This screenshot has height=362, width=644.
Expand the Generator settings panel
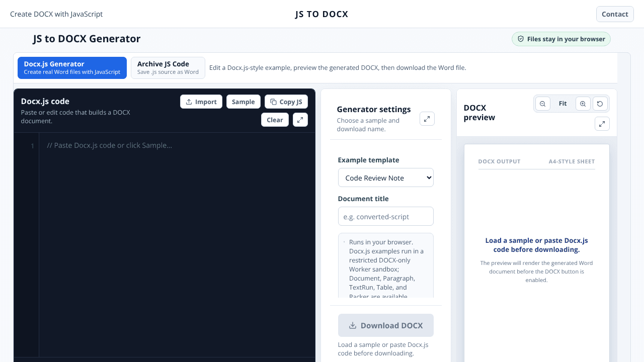coord(427,119)
